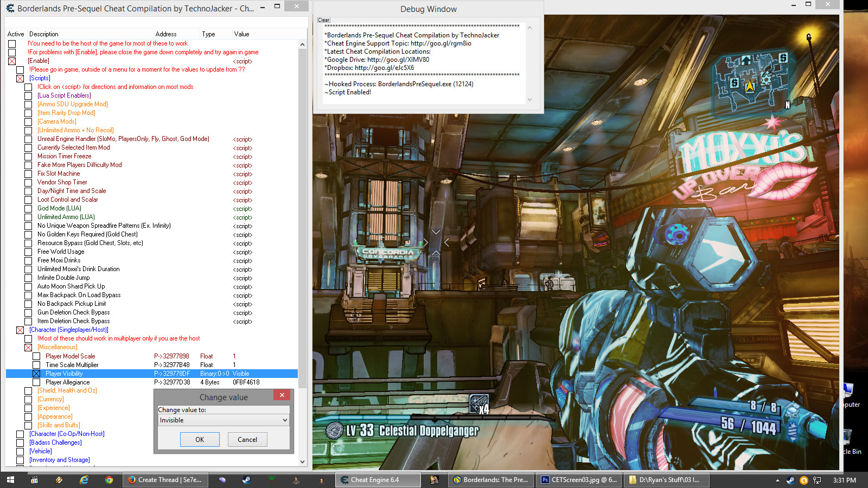The height and width of the screenshot is (488, 868).
Task: Close the Change value dialog with the red X
Action: coord(282,395)
